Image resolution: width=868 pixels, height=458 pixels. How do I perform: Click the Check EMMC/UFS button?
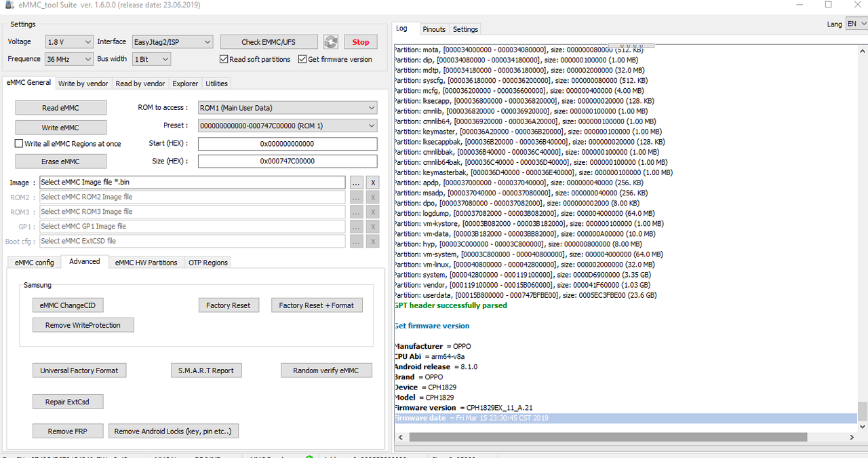click(x=269, y=42)
